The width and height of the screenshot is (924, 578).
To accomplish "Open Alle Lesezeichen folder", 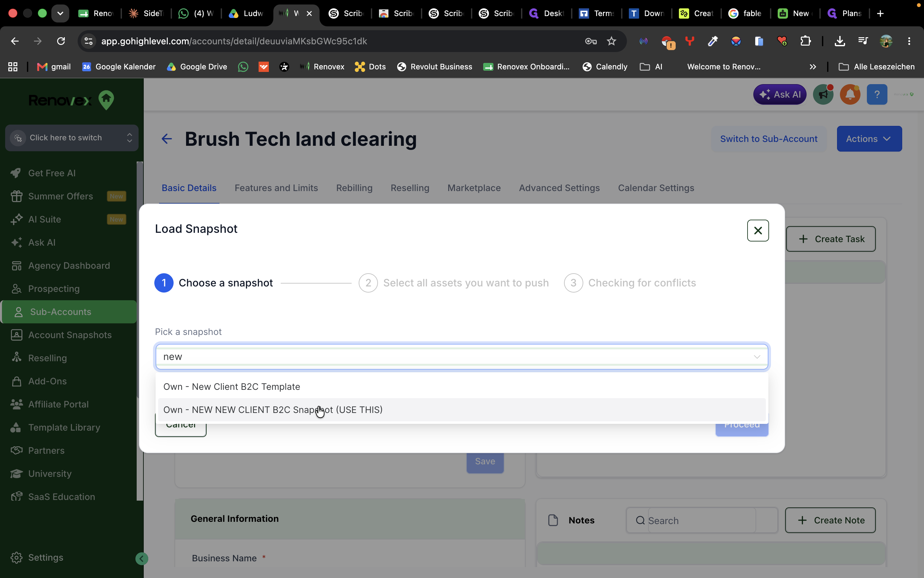I will (876, 66).
